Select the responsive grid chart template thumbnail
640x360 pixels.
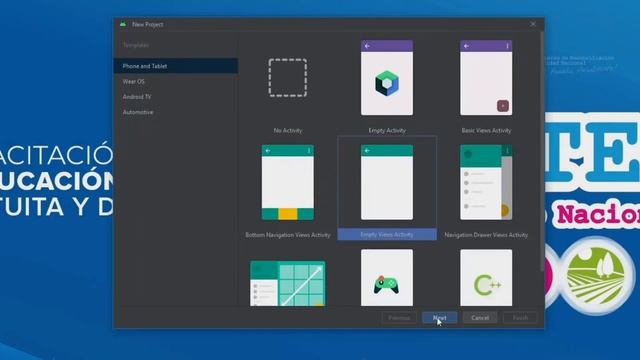click(288, 283)
